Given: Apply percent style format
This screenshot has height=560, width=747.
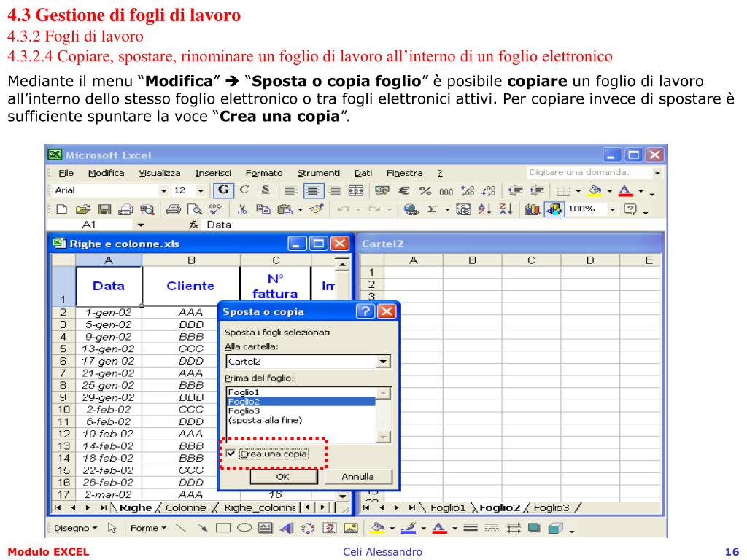Looking at the screenshot, I should point(425,191).
